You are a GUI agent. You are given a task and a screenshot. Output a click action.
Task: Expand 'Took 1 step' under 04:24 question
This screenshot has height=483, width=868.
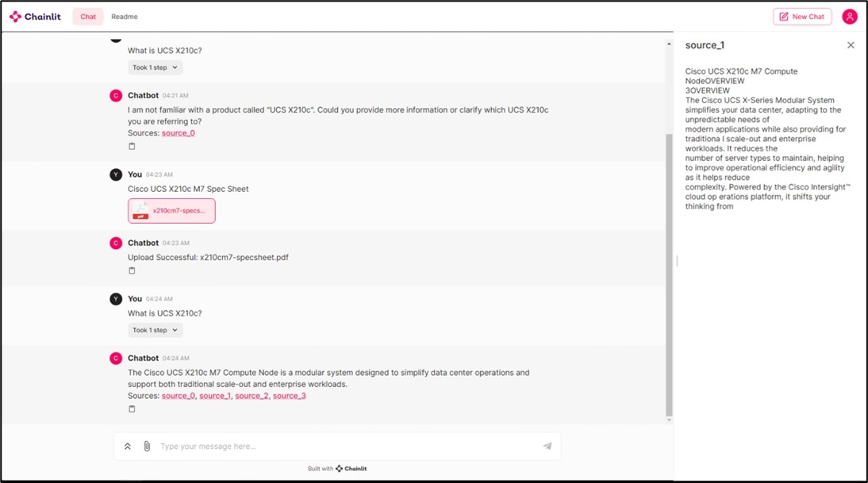coord(155,330)
